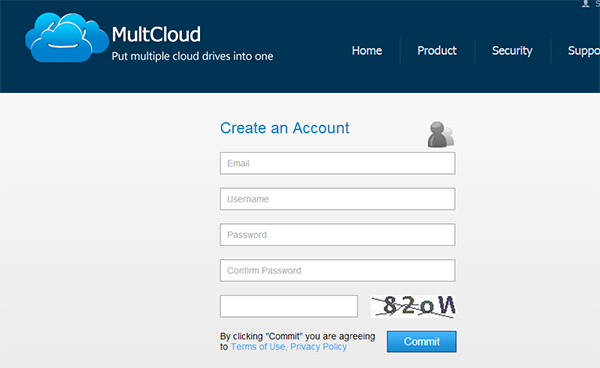Screen dimensions: 600x368
Task: Open the Product menu item
Action: point(437,50)
